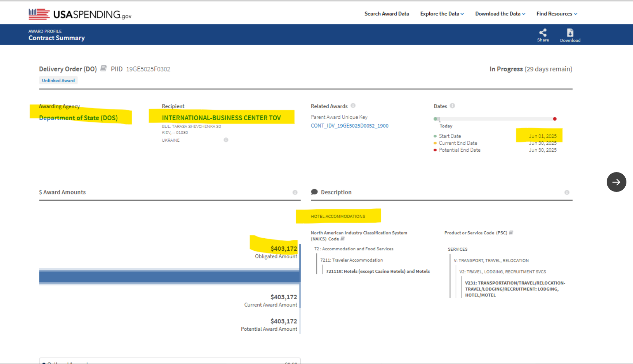633x364 pixels.
Task: Click the Description speech bubble icon
Action: (x=314, y=192)
